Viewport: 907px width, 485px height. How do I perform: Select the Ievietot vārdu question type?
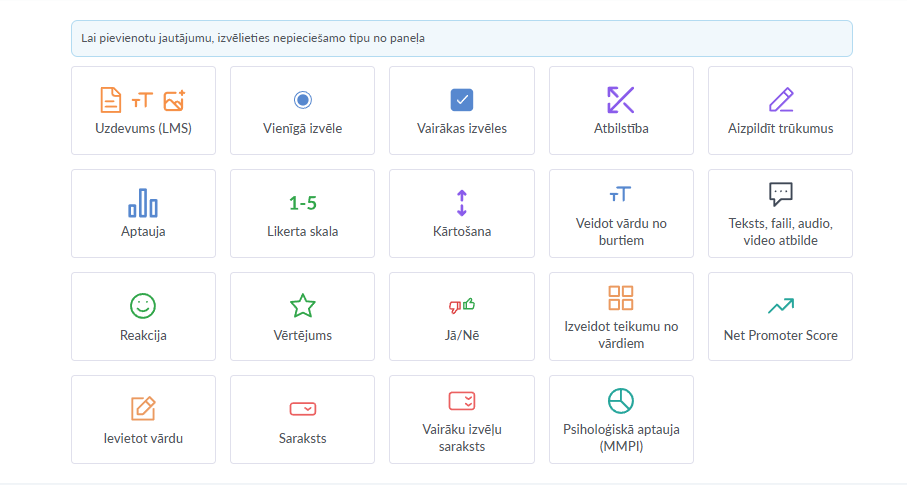(143, 420)
